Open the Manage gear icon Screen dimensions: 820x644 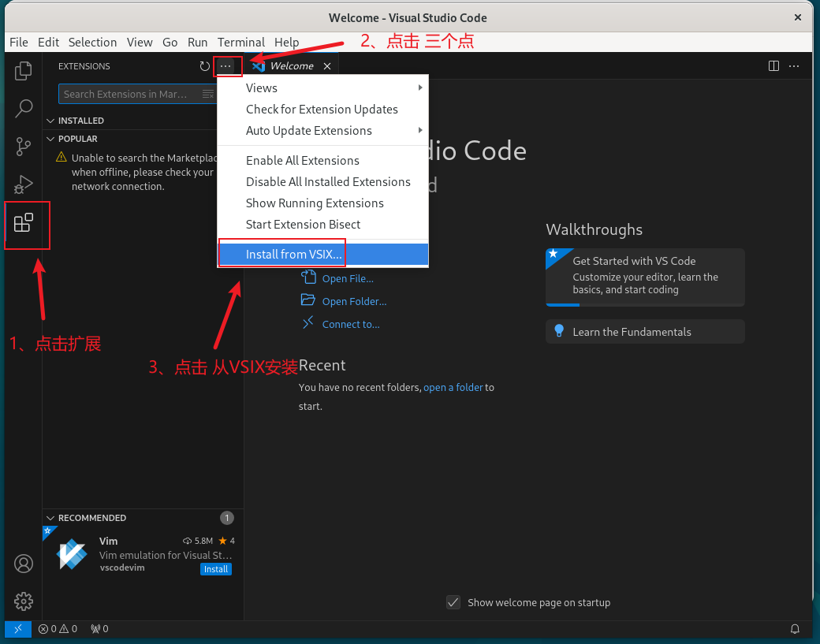click(x=23, y=601)
